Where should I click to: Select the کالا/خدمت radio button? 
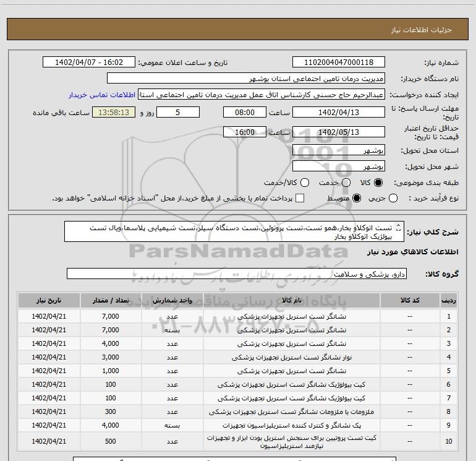305,183
